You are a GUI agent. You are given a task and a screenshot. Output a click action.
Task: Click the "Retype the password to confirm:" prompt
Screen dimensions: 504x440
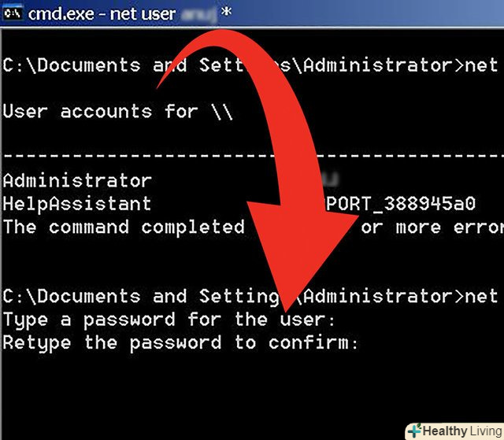pyautogui.click(x=181, y=342)
